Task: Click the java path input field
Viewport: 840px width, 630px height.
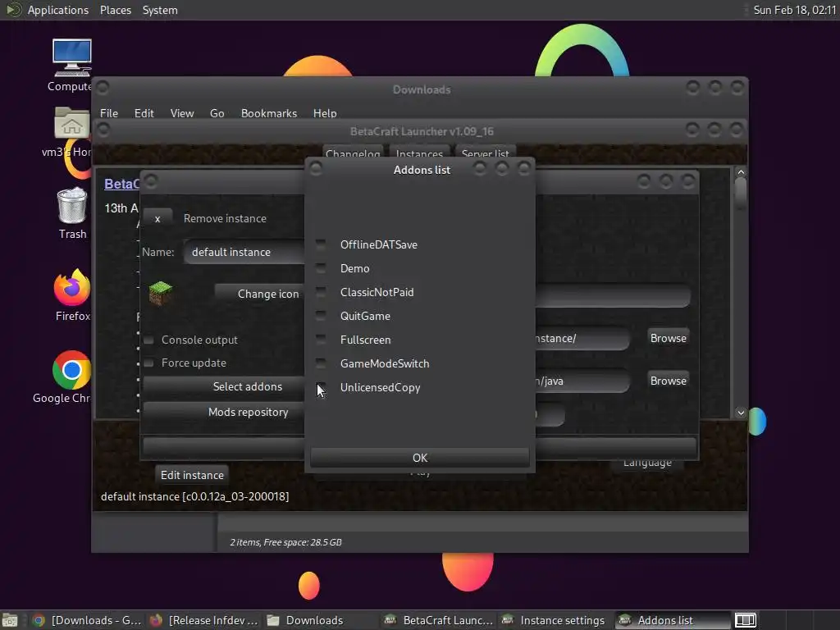Action: (582, 381)
